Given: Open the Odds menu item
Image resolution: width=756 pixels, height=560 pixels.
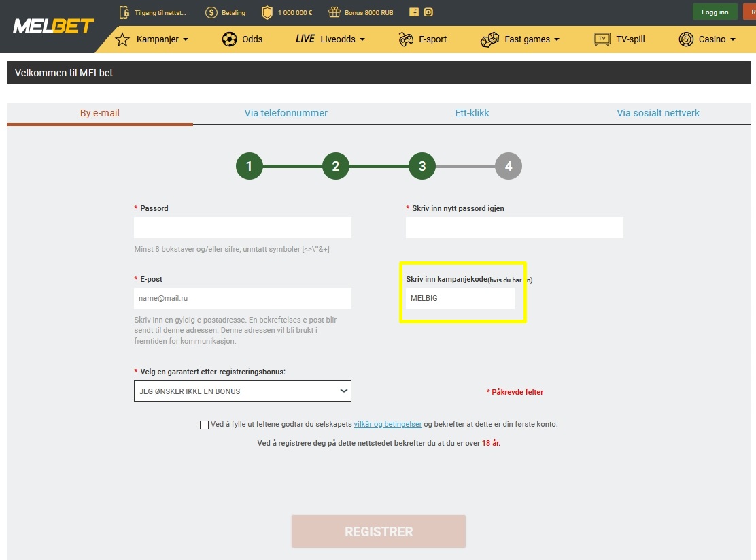Looking at the screenshot, I should point(252,39).
